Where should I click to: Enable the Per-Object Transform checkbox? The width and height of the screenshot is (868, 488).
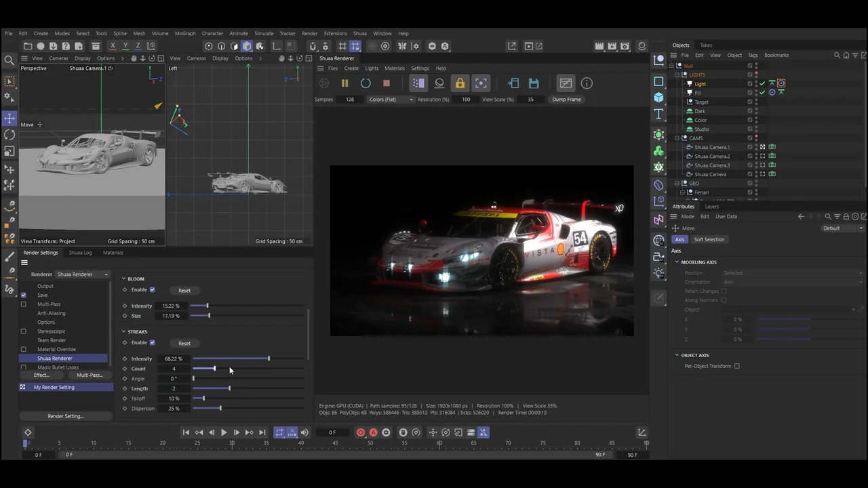[x=736, y=366]
